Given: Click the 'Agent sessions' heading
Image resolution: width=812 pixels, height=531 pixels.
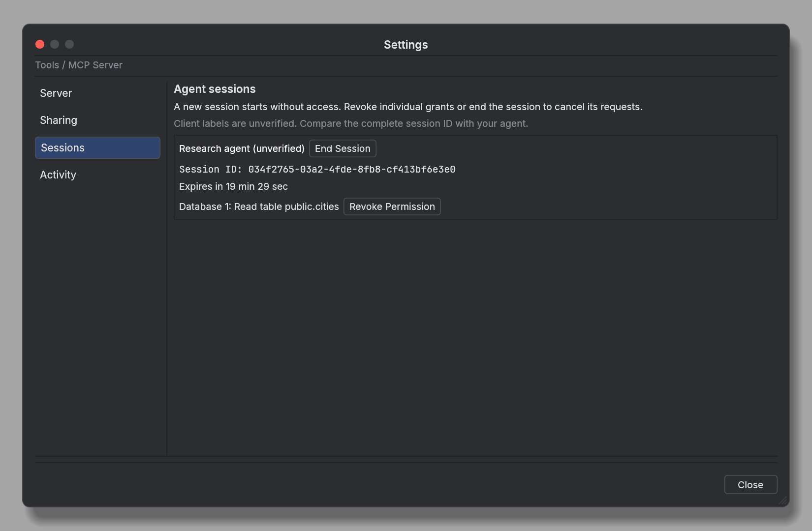Looking at the screenshot, I should [215, 89].
